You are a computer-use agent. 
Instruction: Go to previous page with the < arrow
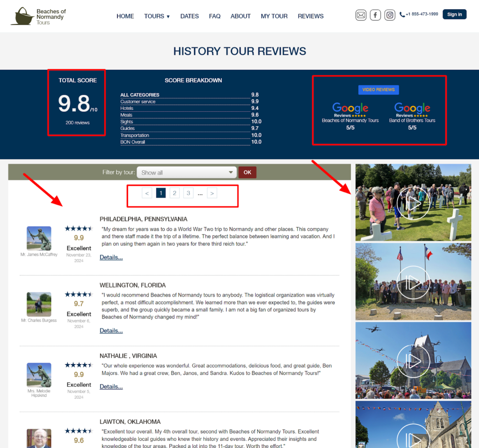pos(147,193)
